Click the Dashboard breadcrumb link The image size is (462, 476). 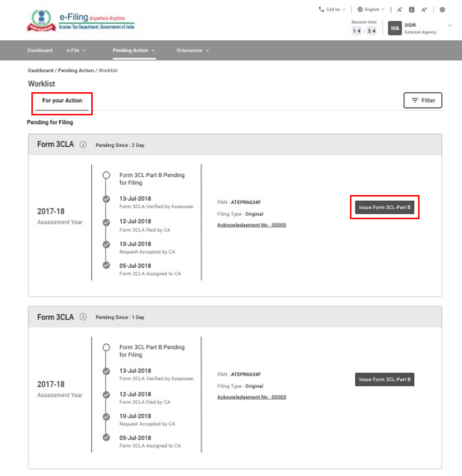tap(40, 70)
